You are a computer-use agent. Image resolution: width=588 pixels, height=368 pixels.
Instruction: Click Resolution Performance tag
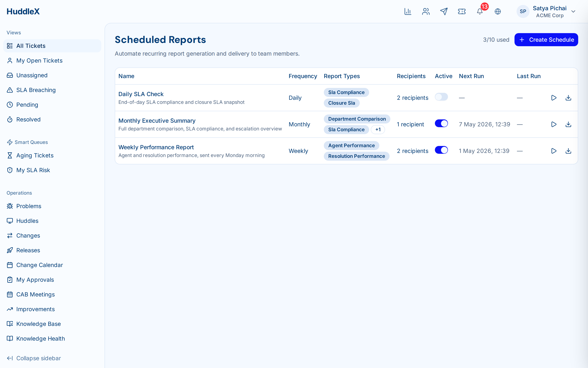[356, 156]
